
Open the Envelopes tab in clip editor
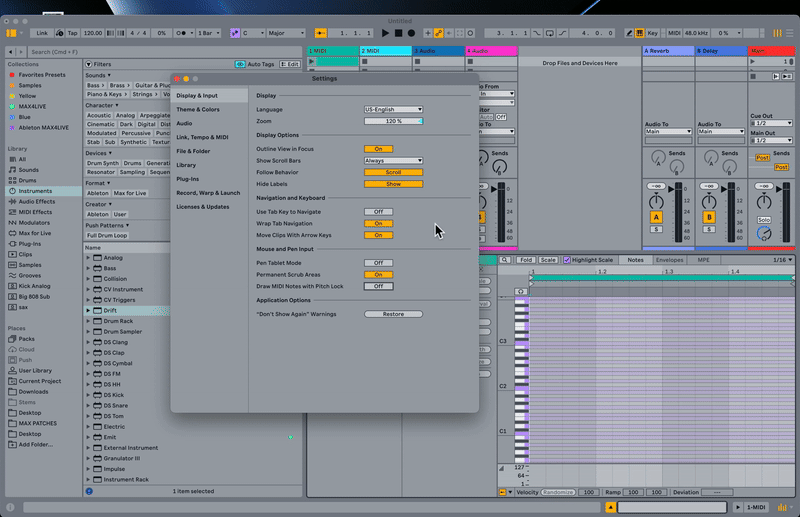coord(669,260)
